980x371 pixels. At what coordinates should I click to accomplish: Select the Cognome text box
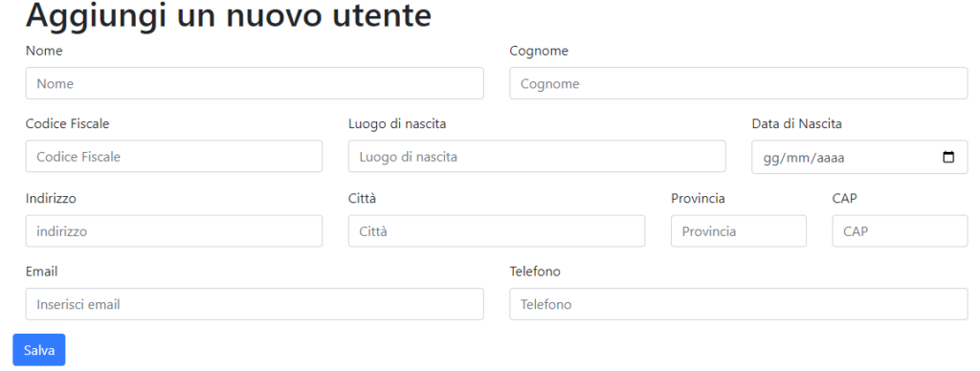(x=738, y=83)
